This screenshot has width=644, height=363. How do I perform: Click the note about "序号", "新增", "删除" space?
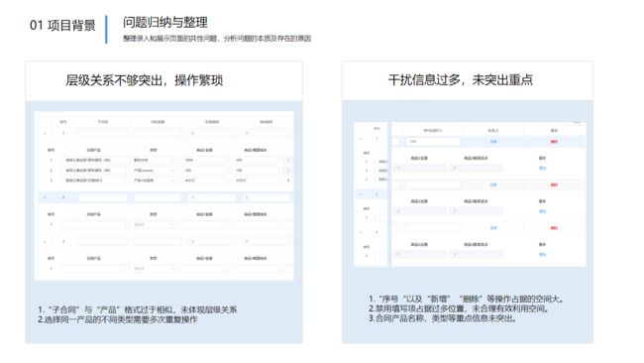point(467,299)
